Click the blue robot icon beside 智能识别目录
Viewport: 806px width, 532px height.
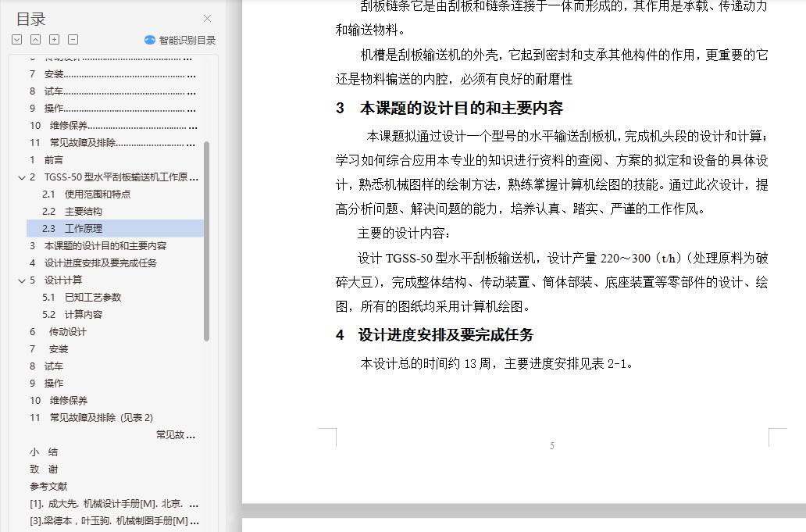(x=150, y=40)
